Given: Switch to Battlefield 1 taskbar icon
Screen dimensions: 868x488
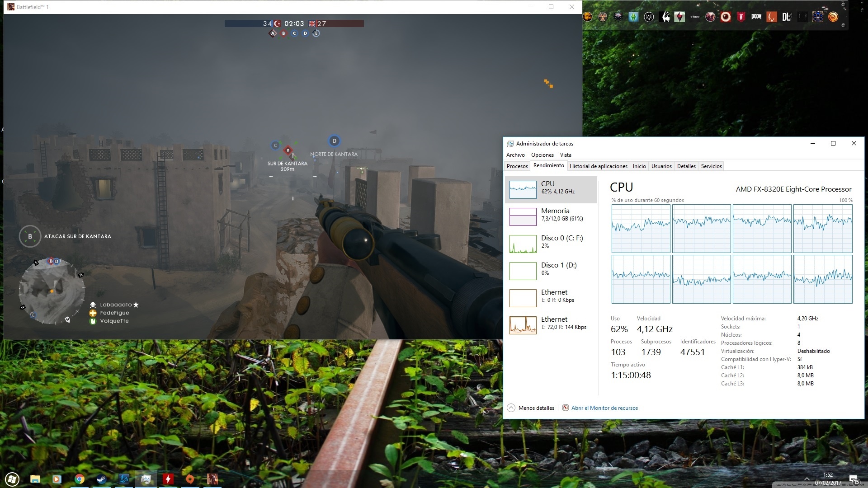Looking at the screenshot, I should point(212,479).
